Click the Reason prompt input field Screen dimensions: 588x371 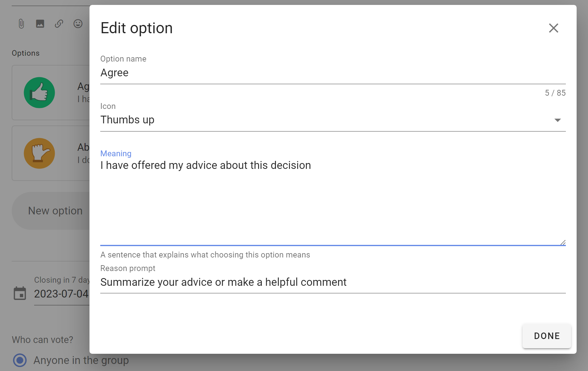click(333, 282)
